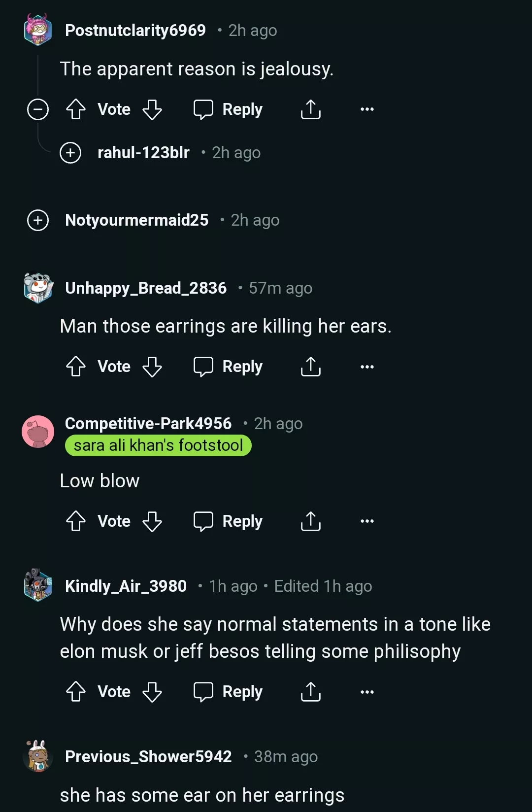Viewport: 532px width, 812px height.
Task: Toggle the downvote on Postnutclarity6969's comment
Action: 152,109
